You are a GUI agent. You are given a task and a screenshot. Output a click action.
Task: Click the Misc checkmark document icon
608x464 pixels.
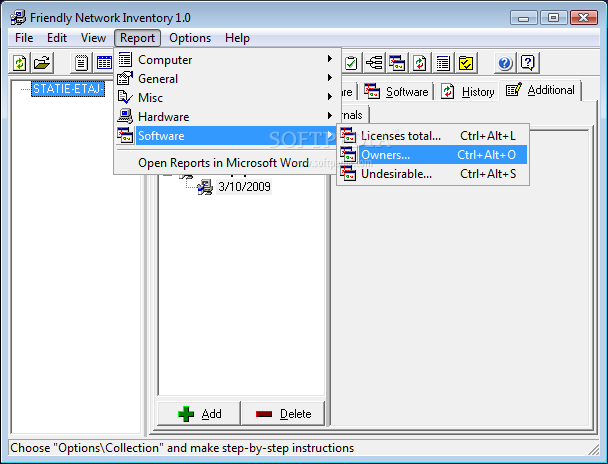click(x=125, y=97)
